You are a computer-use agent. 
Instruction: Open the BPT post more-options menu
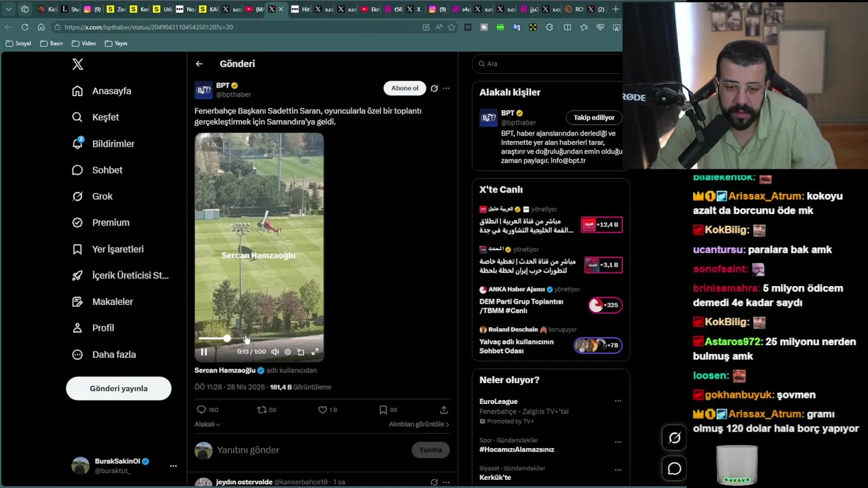click(446, 88)
